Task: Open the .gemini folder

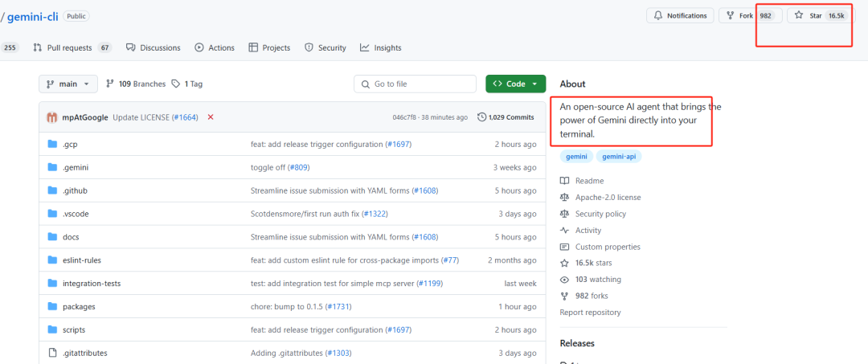Action: click(x=76, y=168)
